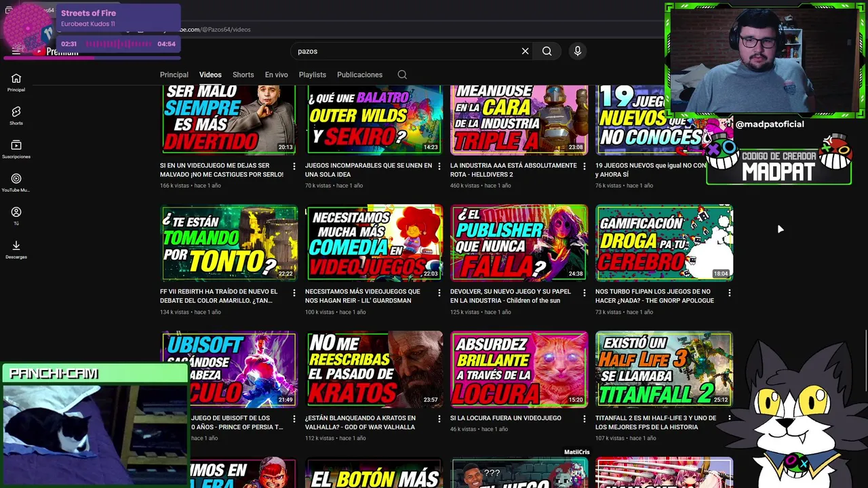Viewport: 868px width, 488px height.
Task: Open Shorts in the sidebar
Action: click(16, 116)
